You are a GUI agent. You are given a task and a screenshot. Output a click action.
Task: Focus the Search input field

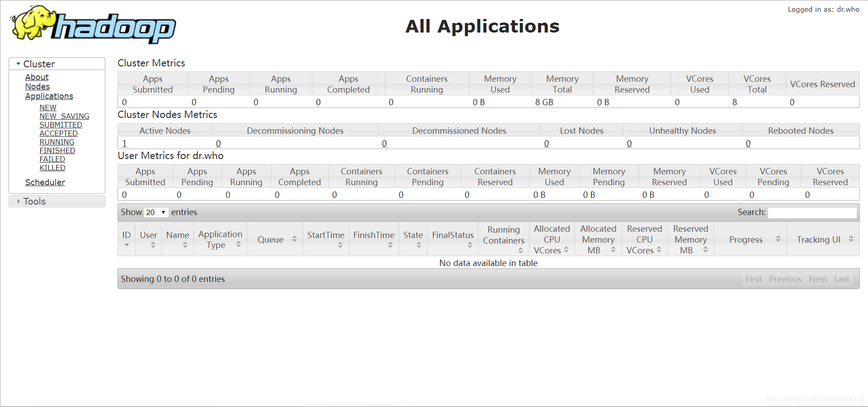812,212
